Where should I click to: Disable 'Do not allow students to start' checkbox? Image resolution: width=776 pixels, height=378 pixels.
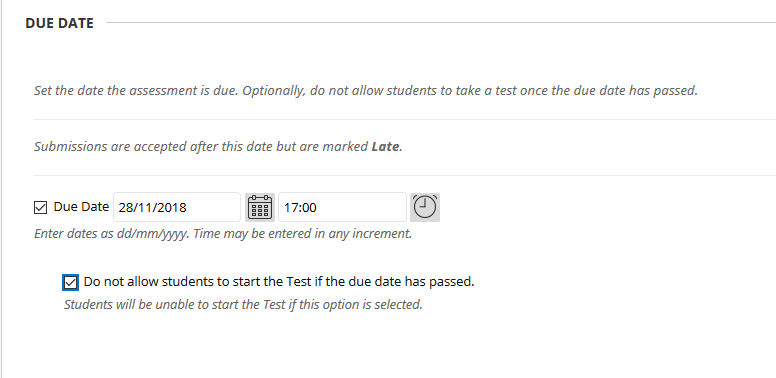pos(71,283)
